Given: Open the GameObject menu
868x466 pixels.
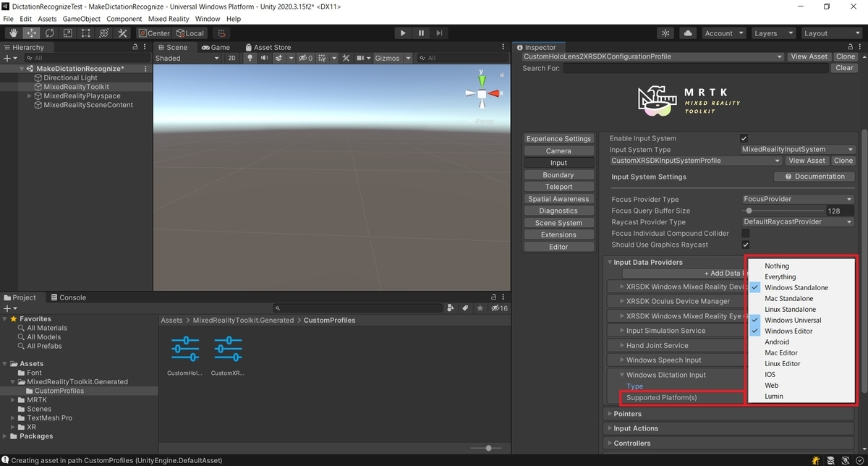Looking at the screenshot, I should click(x=82, y=19).
